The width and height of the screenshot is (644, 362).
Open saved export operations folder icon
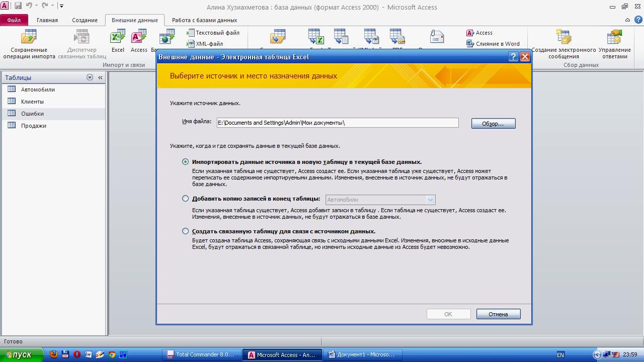click(x=278, y=37)
